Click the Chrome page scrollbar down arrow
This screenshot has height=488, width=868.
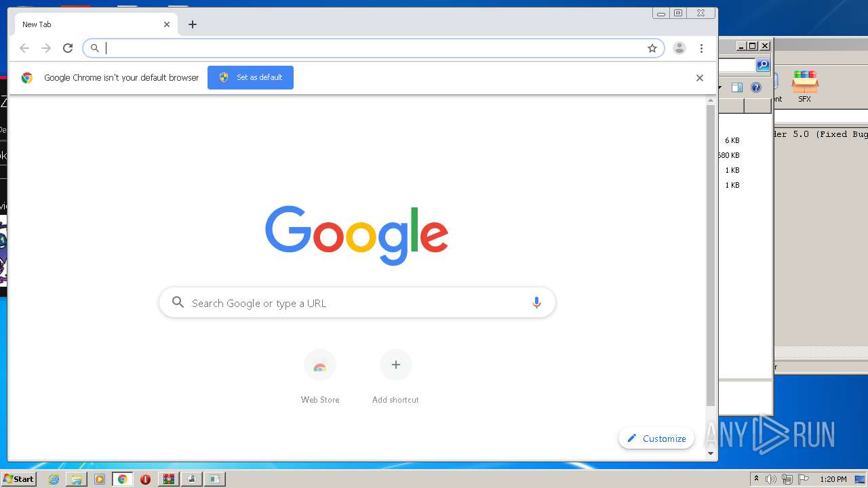point(711,453)
